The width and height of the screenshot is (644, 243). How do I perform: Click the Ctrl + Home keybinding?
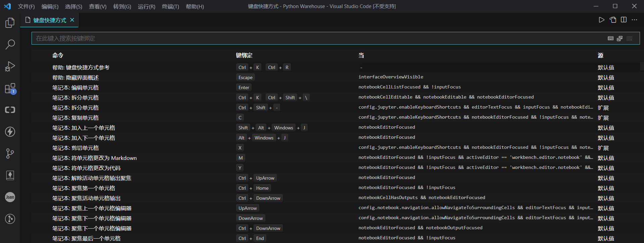(254, 188)
